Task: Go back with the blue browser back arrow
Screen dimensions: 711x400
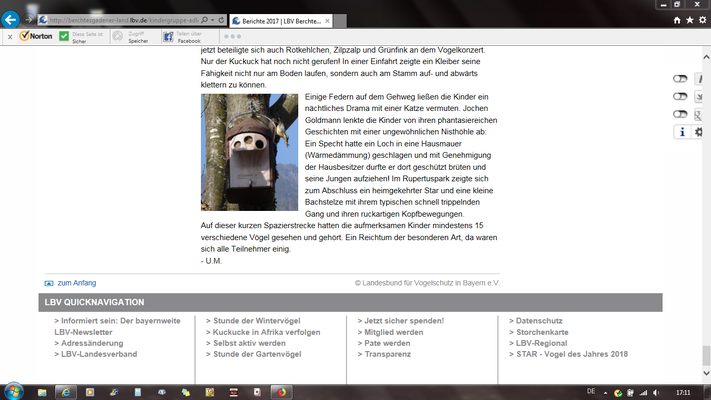Action: click(x=10, y=20)
